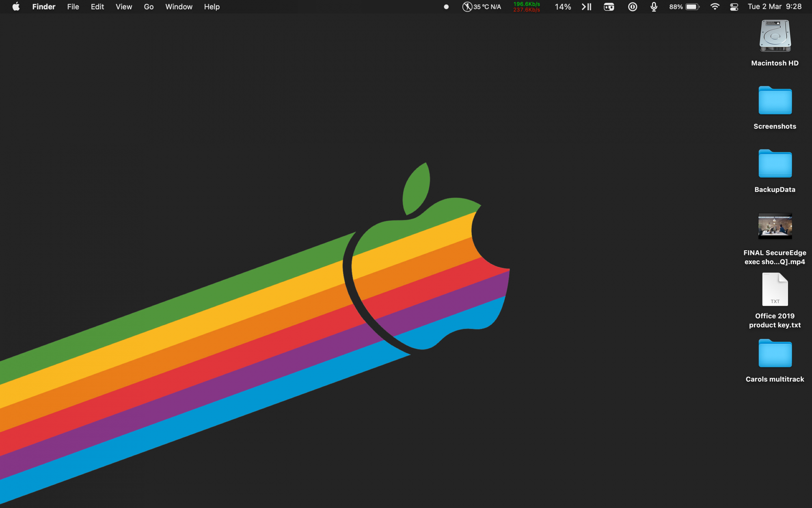This screenshot has height=508, width=812.
Task: Click the Office 2019 product key.txt label
Action: [775, 320]
